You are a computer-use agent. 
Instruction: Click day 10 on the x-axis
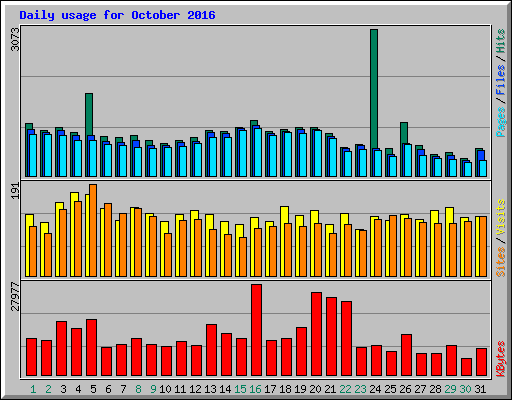[x=165, y=389]
